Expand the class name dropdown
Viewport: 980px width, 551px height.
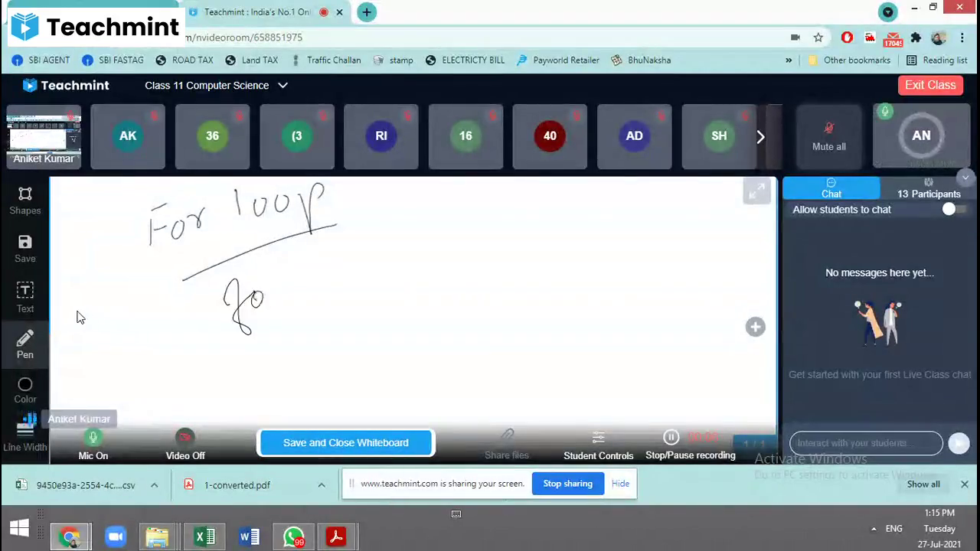(x=283, y=85)
